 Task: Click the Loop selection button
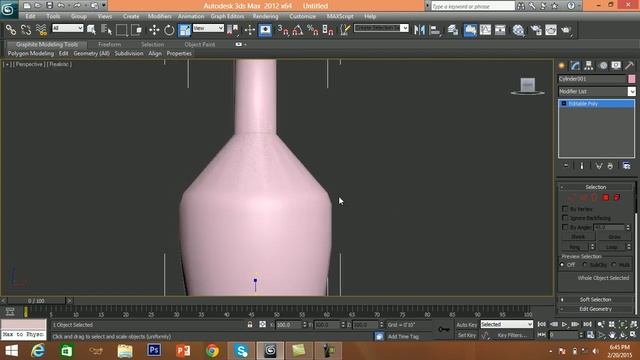click(611, 247)
